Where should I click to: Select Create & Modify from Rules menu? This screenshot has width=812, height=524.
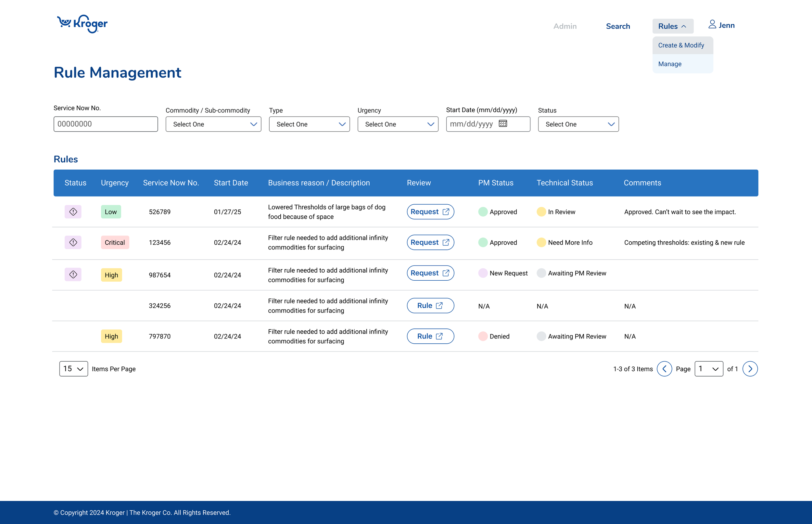coord(681,45)
